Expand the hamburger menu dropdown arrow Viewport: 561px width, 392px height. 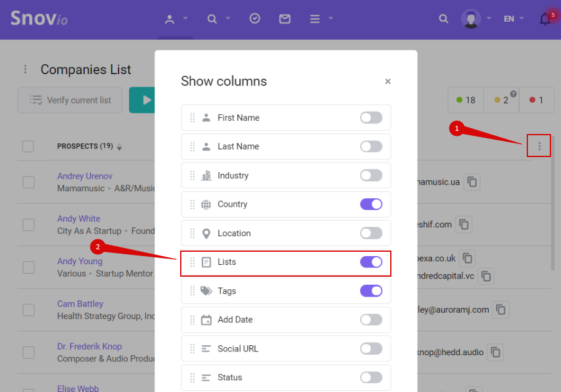pyautogui.click(x=330, y=18)
